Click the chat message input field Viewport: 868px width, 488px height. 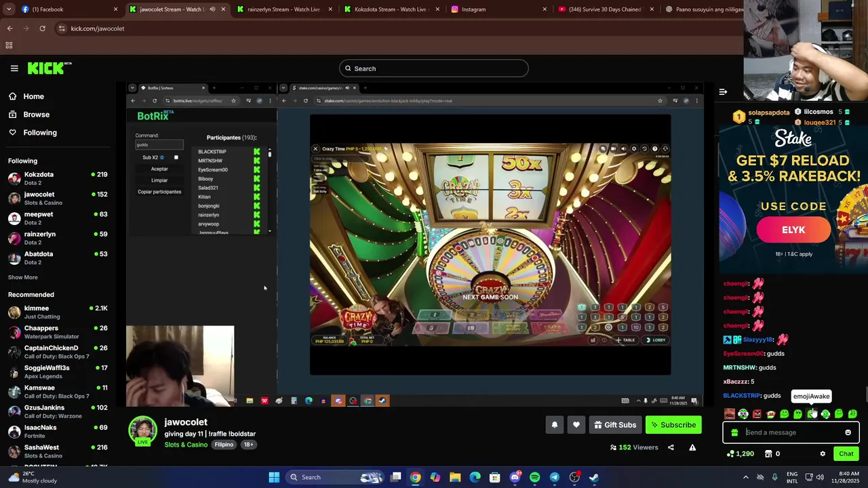[x=791, y=432]
